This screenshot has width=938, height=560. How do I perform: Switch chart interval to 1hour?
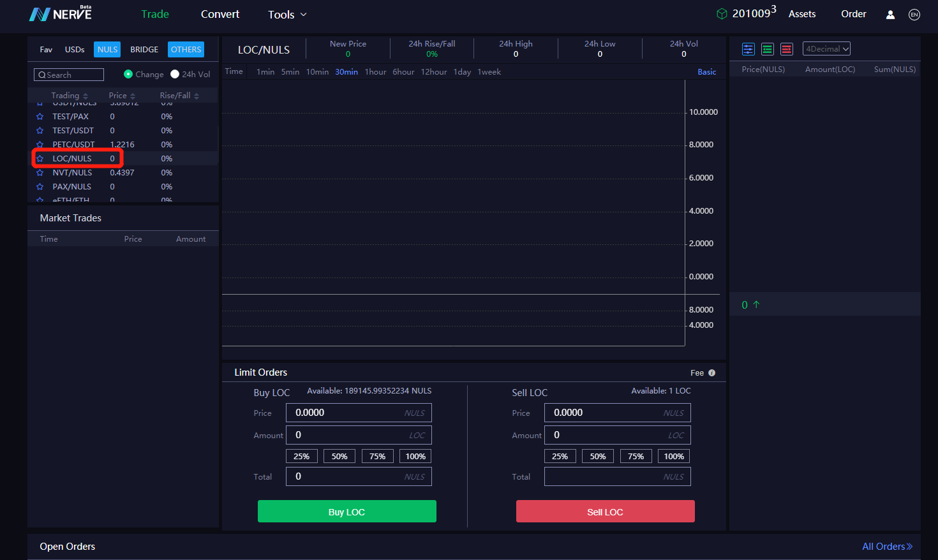tap(375, 72)
